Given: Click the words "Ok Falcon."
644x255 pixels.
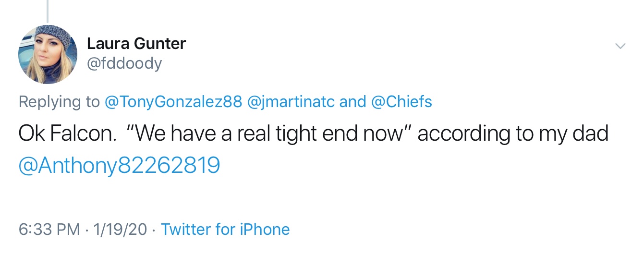Looking at the screenshot, I should (x=67, y=134).
